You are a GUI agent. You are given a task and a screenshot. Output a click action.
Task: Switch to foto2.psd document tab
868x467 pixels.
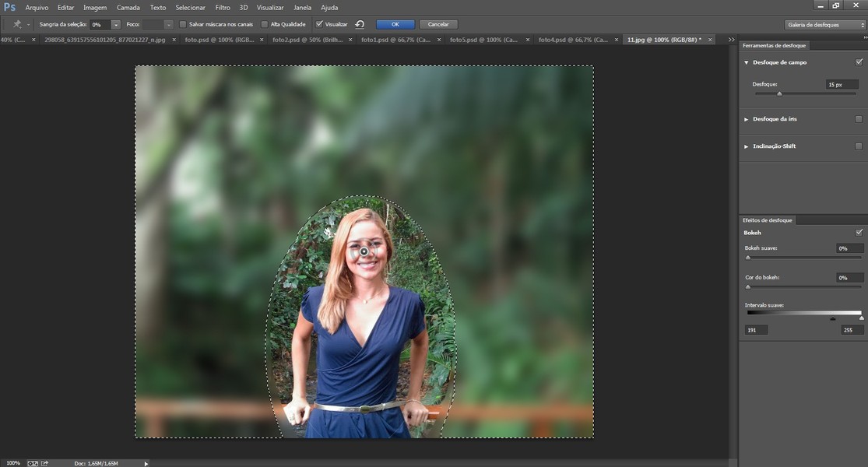(x=307, y=40)
